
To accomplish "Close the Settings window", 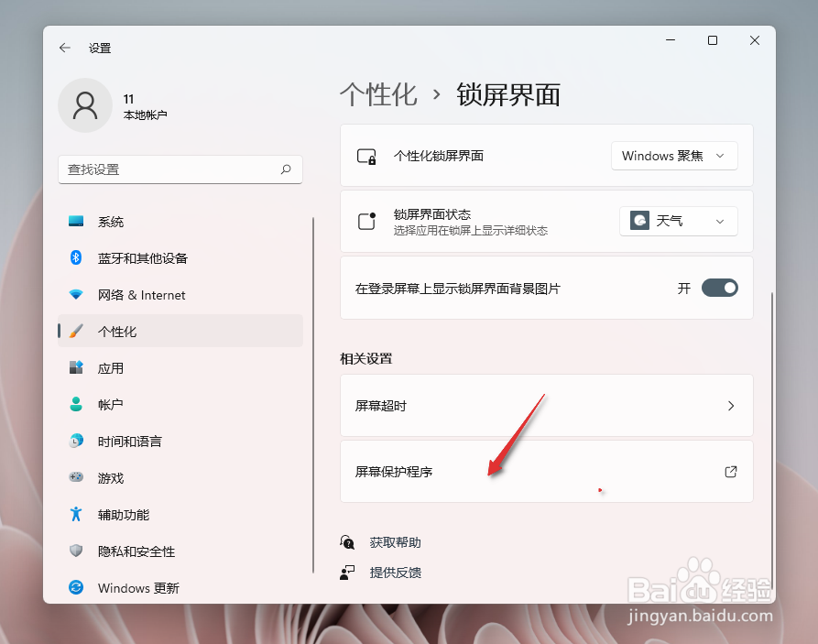I will pos(755,40).
